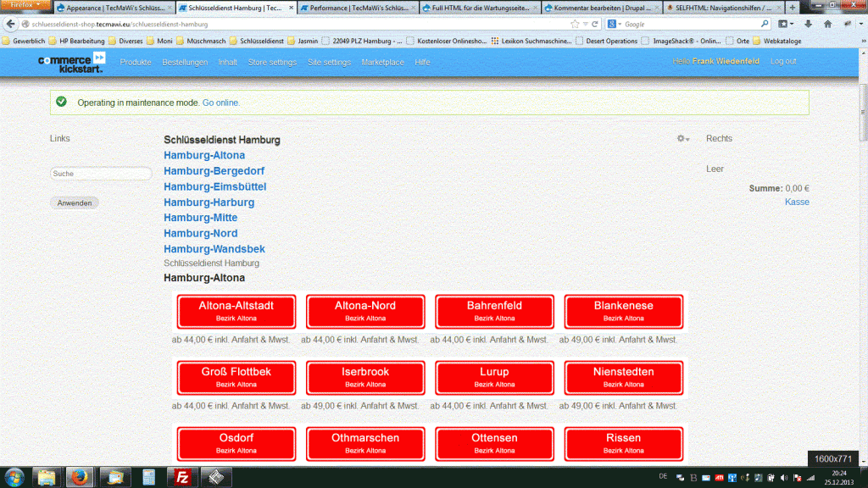Open the calculator from the taskbar
868x488 pixels.
148,476
